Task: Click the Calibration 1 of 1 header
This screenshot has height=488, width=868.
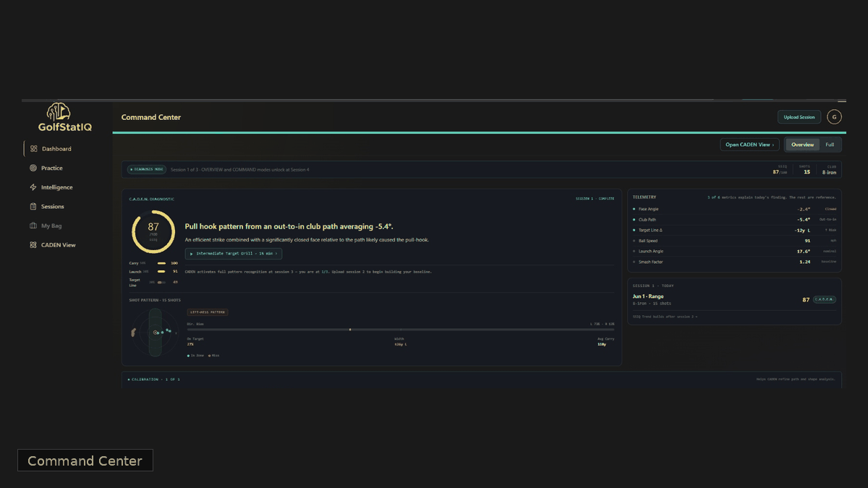Action: [x=154, y=379]
